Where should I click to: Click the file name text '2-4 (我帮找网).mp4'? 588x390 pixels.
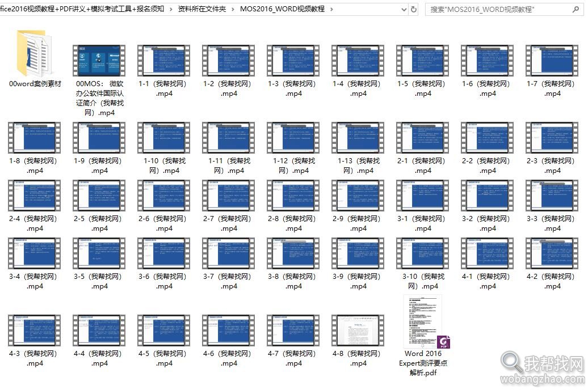(33, 224)
